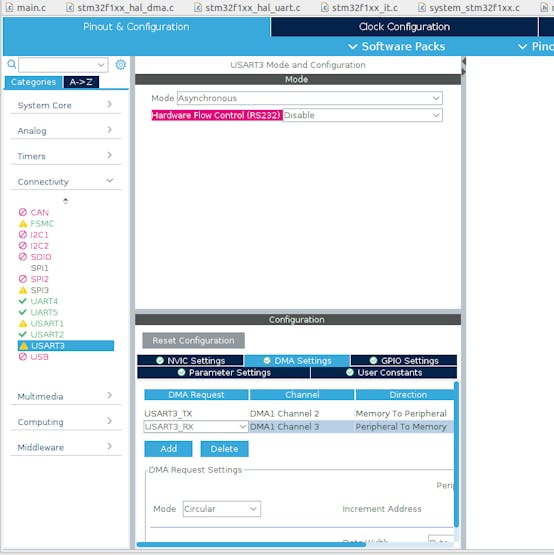This screenshot has height=555, width=554.
Task: Open the gear settings icon beside search
Action: pyautogui.click(x=121, y=65)
